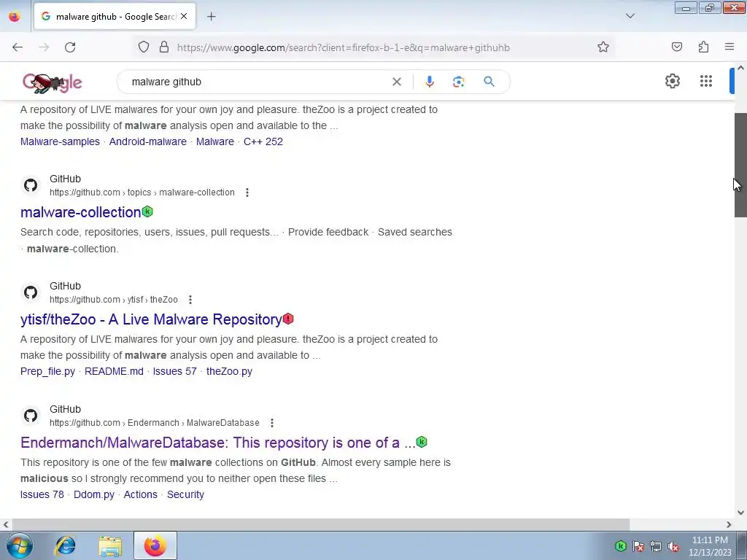747x560 pixels.
Task: View site security padlock info
Action: [x=164, y=47]
